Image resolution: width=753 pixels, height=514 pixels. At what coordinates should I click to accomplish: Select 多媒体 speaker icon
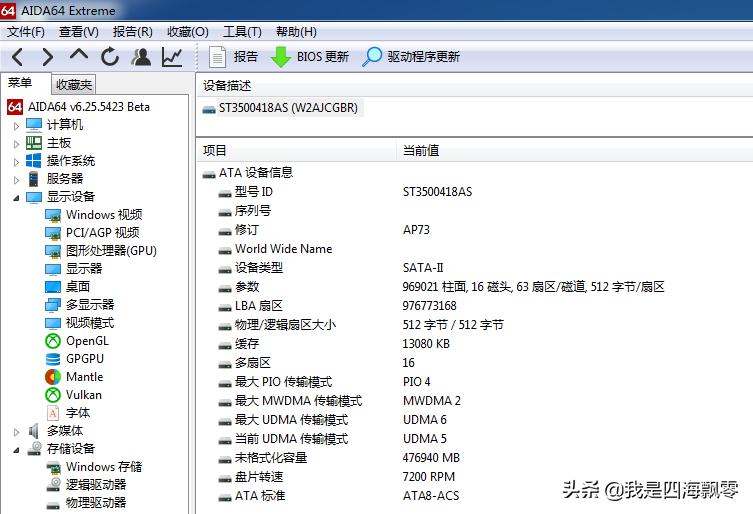(34, 431)
